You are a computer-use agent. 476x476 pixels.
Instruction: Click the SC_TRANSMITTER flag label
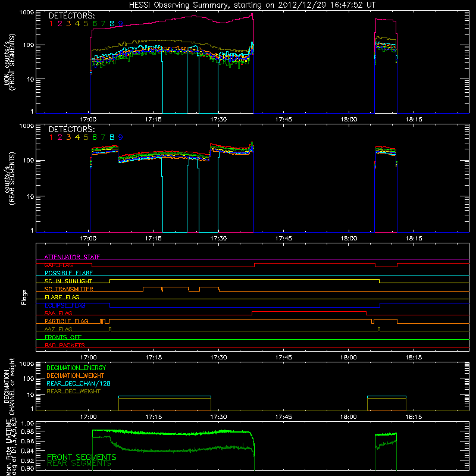(69, 289)
